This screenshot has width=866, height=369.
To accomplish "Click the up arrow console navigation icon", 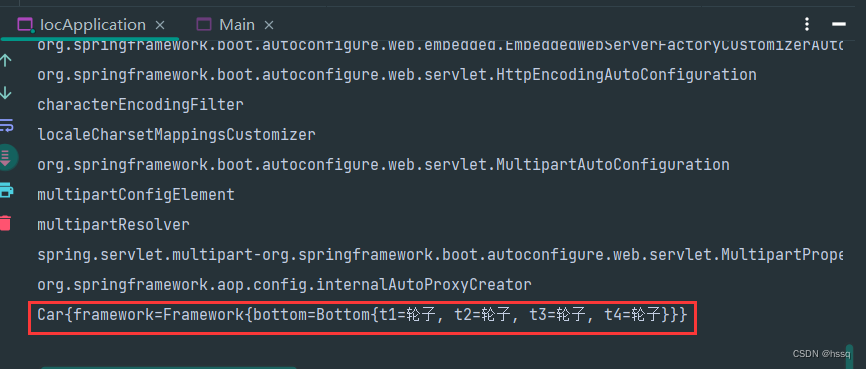I will (6, 60).
